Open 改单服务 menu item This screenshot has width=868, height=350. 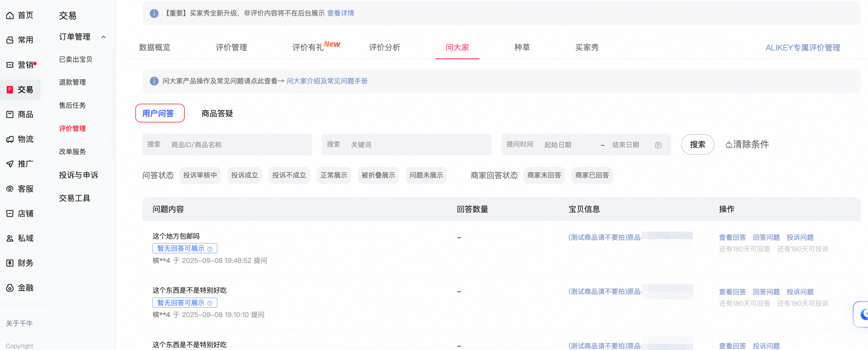tap(72, 152)
